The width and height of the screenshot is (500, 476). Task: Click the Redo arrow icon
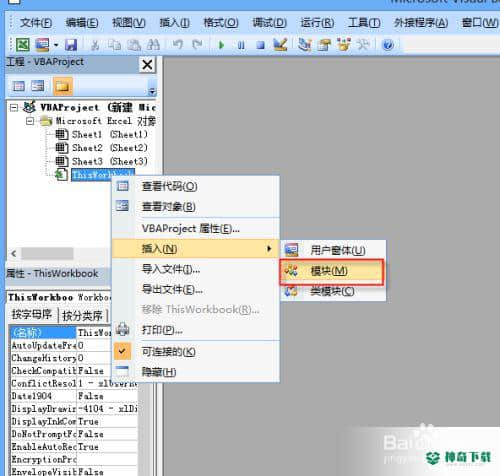point(197,44)
